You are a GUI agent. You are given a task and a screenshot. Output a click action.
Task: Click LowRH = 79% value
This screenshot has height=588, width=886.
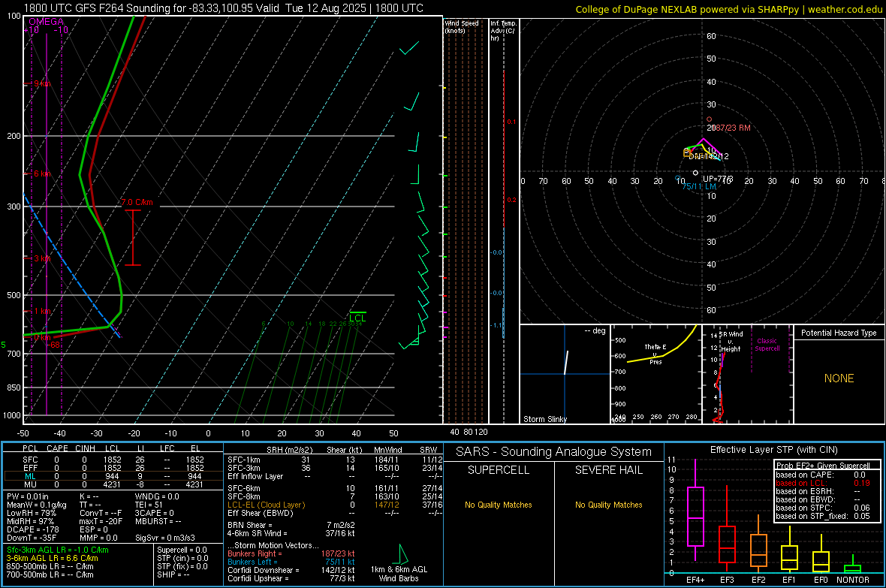(31, 514)
